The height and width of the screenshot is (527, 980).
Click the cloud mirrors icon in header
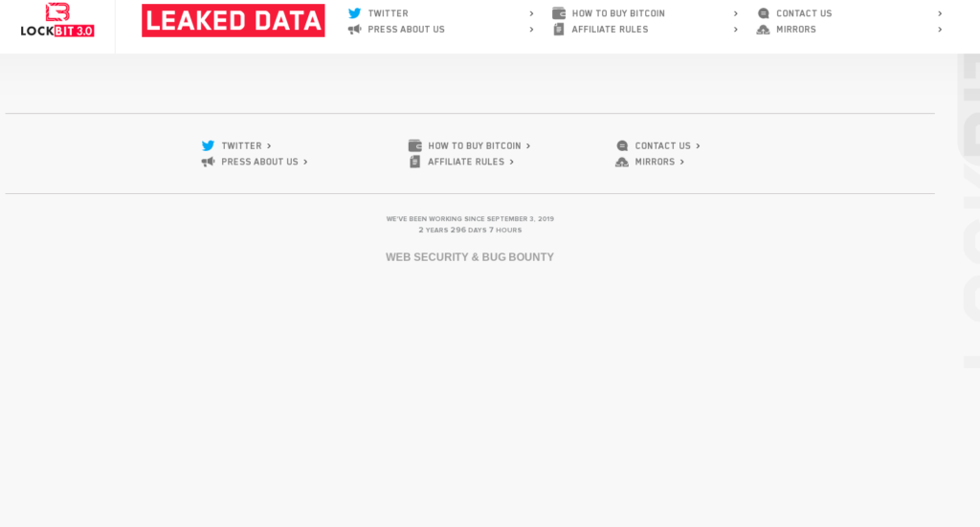click(763, 30)
